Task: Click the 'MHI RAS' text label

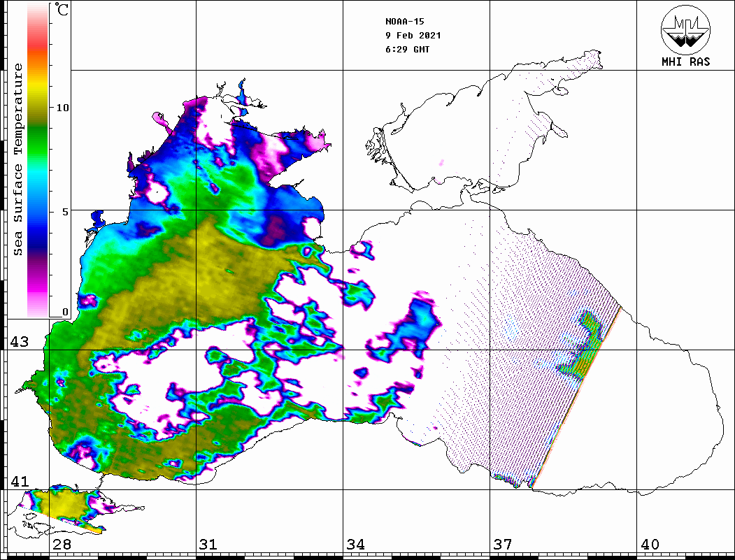Action: coord(685,62)
